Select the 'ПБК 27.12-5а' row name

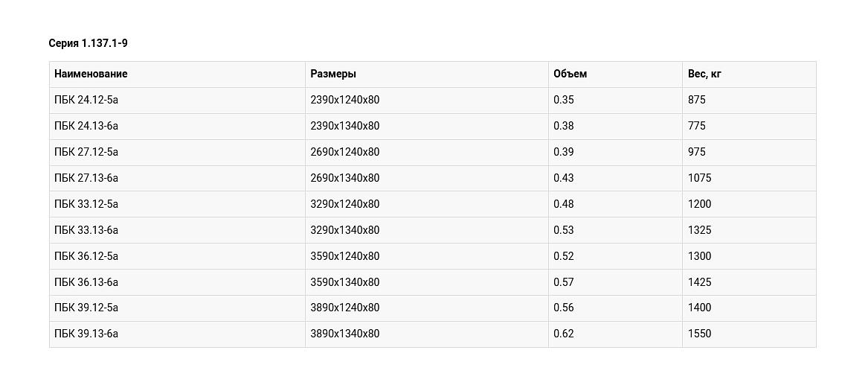click(x=86, y=152)
